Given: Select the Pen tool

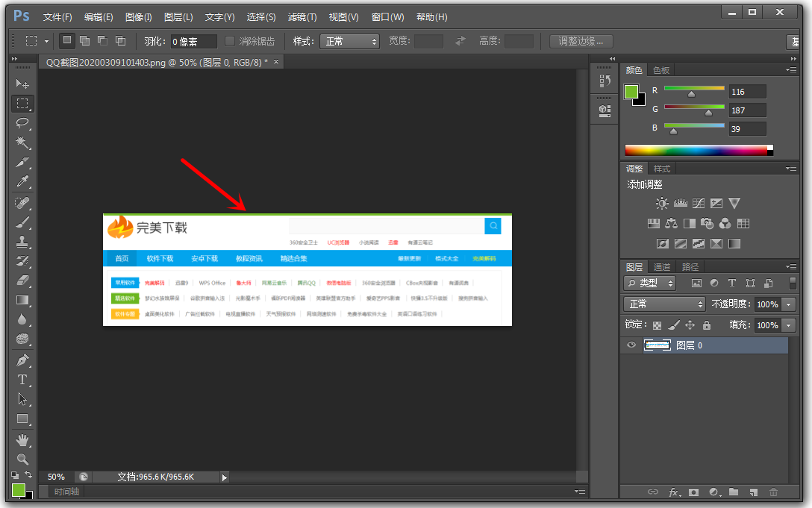Looking at the screenshot, I should tap(22, 360).
